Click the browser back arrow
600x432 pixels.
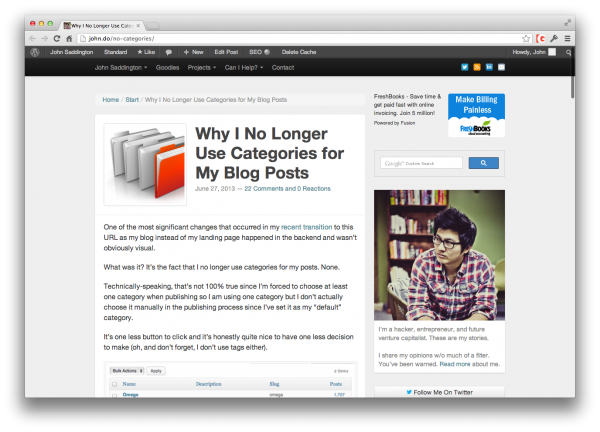[33, 39]
